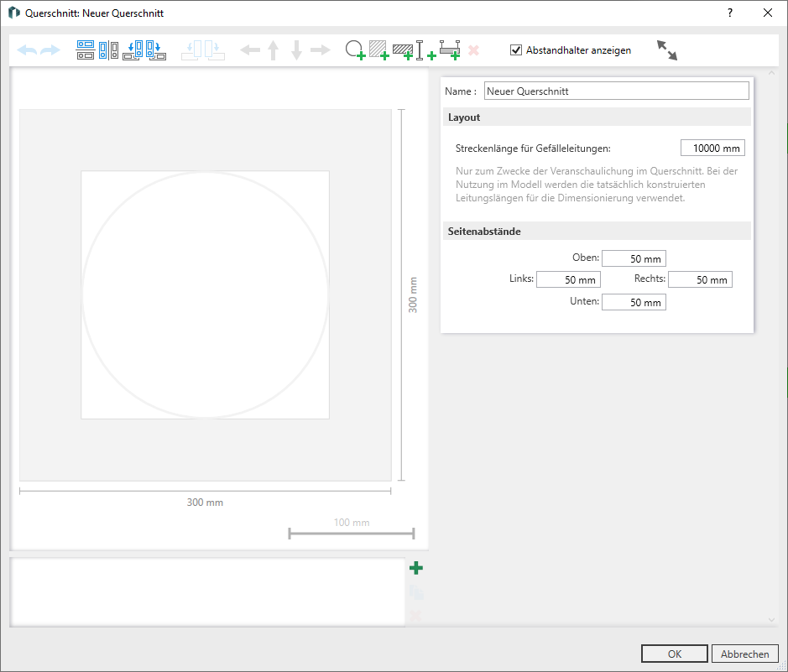
Task: Click the help question mark
Action: [x=730, y=13]
